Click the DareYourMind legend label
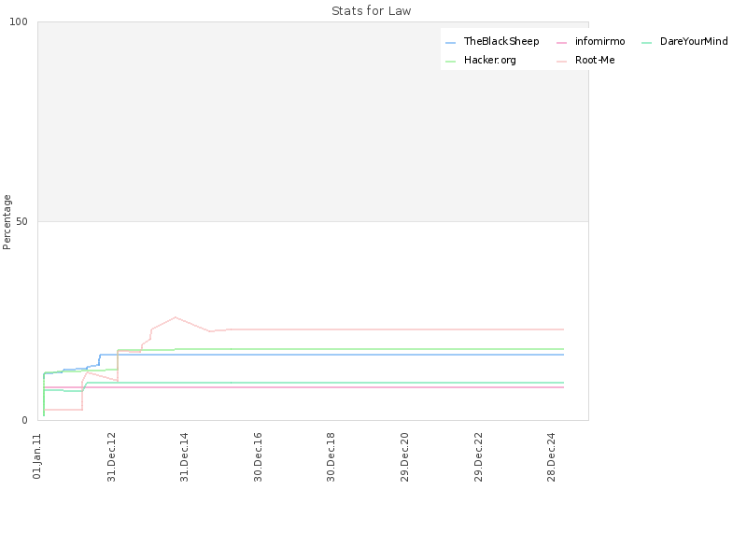Screen dimensions: 747x560 [x=694, y=41]
